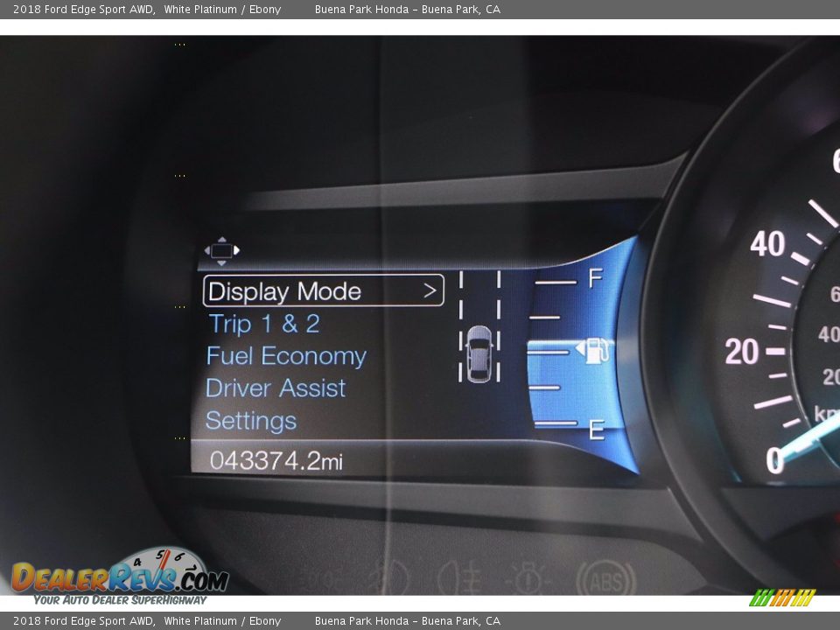Click the exterior lamp warning light icon

(528, 579)
